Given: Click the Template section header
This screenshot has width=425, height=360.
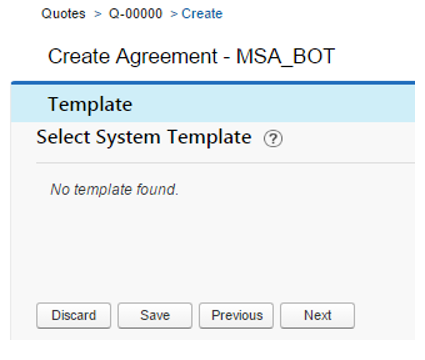Looking at the screenshot, I should 90,104.
